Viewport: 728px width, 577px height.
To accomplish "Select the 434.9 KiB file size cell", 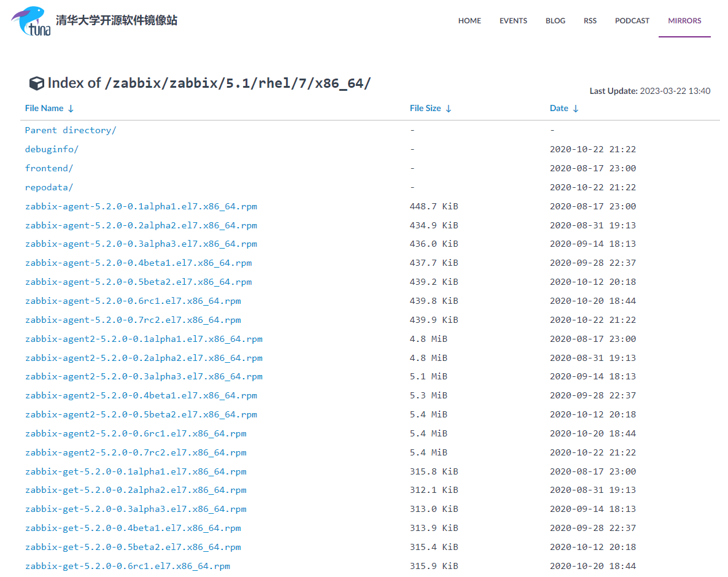I will tap(433, 226).
